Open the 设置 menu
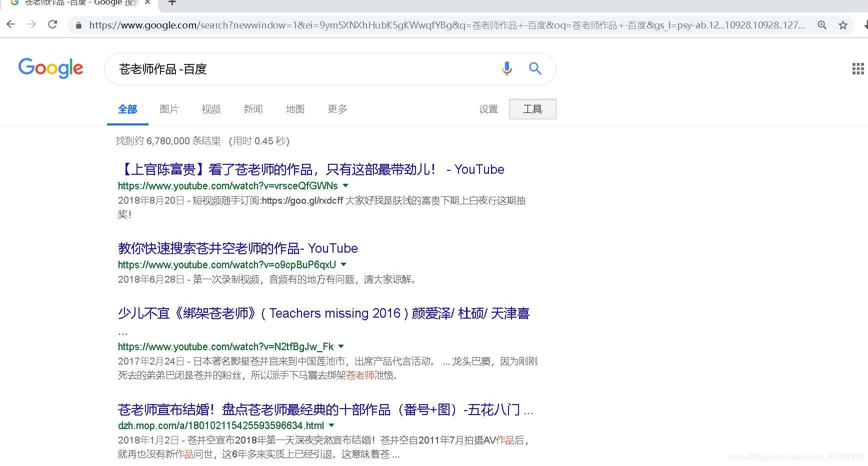Viewport: 868px width, 466px height. (488, 109)
